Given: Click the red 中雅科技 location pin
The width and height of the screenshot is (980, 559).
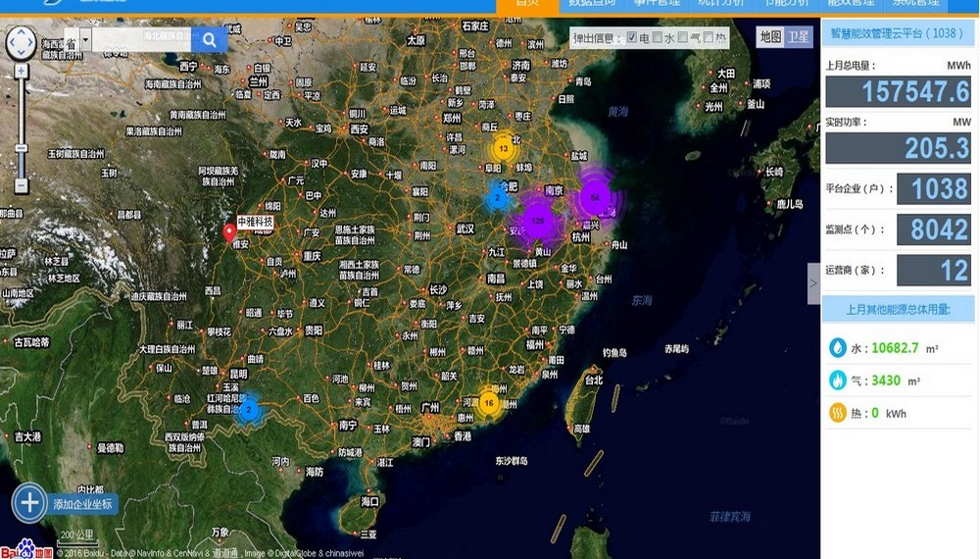Looking at the screenshot, I should [229, 233].
